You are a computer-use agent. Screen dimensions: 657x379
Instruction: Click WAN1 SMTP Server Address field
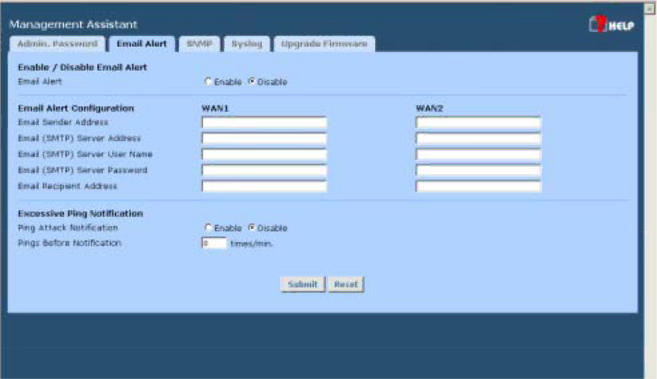coord(264,138)
